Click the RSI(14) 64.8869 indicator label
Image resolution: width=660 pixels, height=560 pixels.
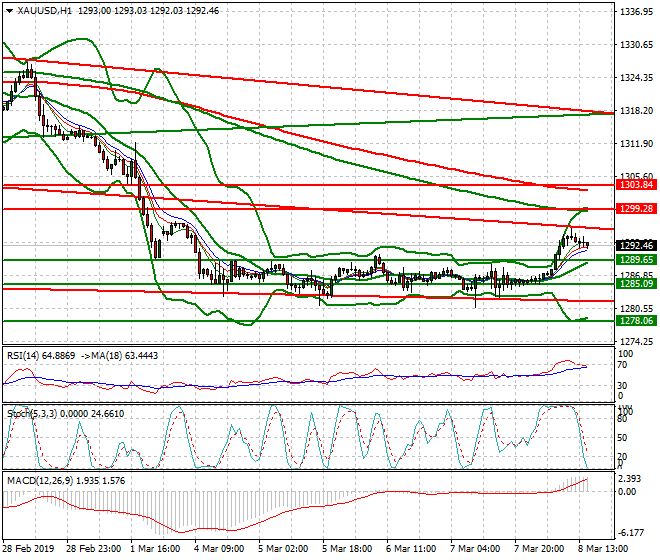(x=41, y=356)
